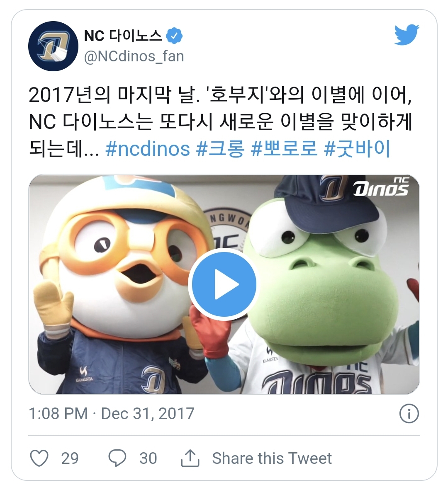Open the #뽀로로 hashtag

click(284, 148)
